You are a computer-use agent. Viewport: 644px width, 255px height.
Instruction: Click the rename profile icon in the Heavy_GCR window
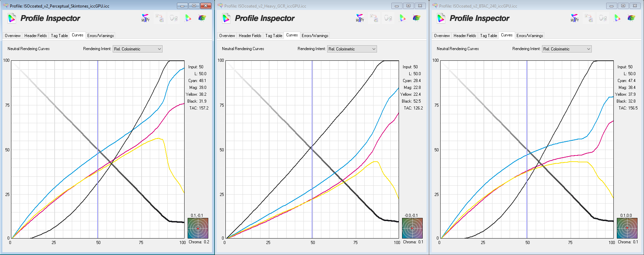(360, 18)
